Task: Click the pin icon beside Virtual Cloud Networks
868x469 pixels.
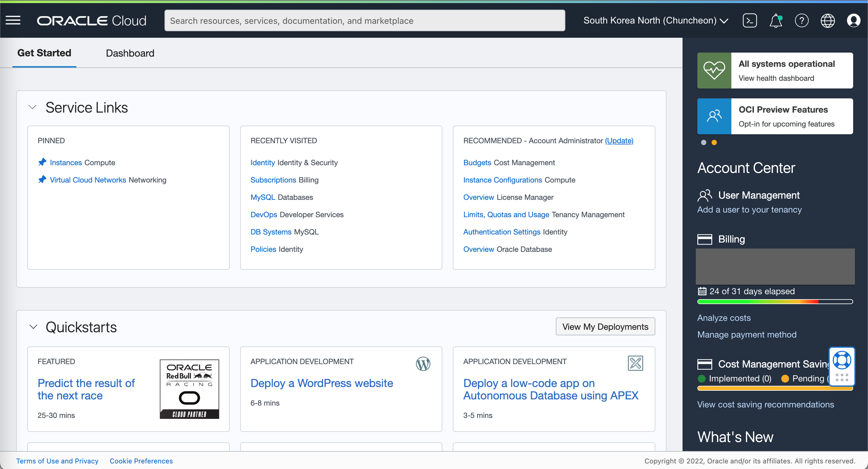Action: [x=42, y=179]
